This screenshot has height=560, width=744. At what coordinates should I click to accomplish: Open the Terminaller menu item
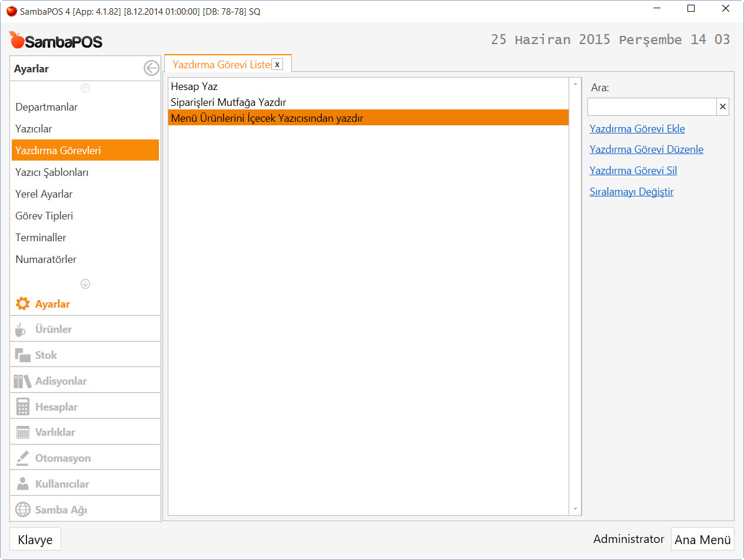click(41, 238)
